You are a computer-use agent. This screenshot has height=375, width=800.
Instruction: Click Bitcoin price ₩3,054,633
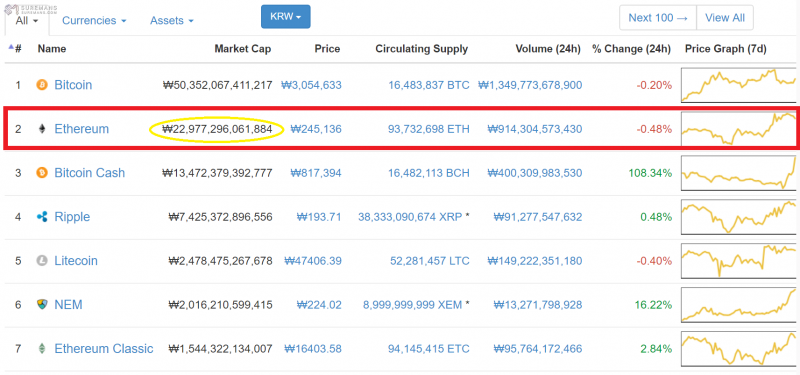point(311,85)
